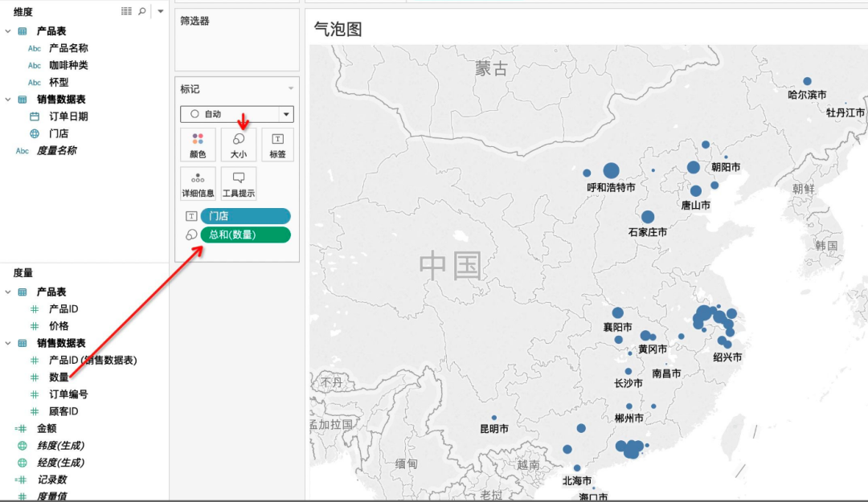Click the 工具提示 (Tooltip) marks button
Image resolution: width=868 pixels, height=502 pixels.
click(239, 183)
